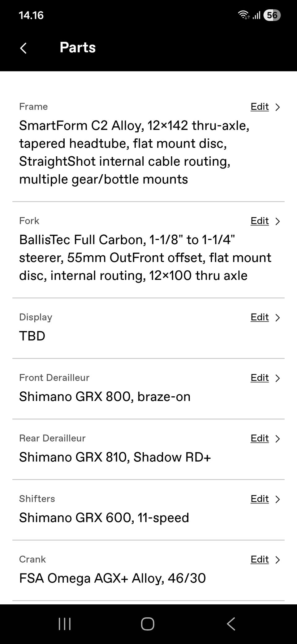
Task: Click Edit for the Display part
Action: point(260,317)
